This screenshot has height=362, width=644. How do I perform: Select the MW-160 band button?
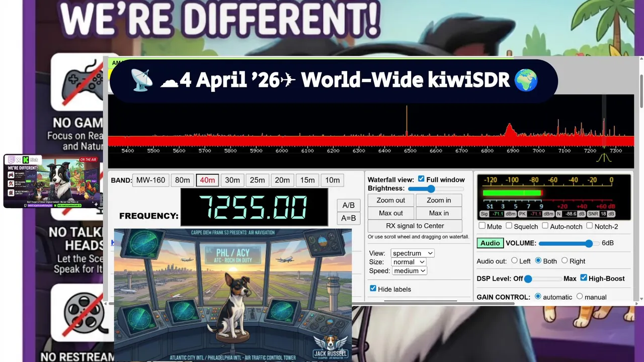(150, 180)
